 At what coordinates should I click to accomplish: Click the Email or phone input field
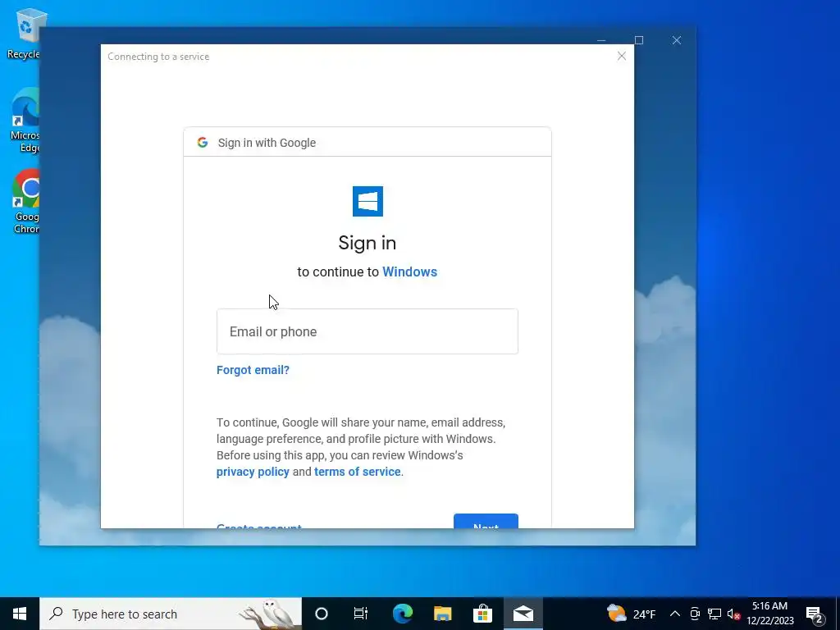click(367, 331)
